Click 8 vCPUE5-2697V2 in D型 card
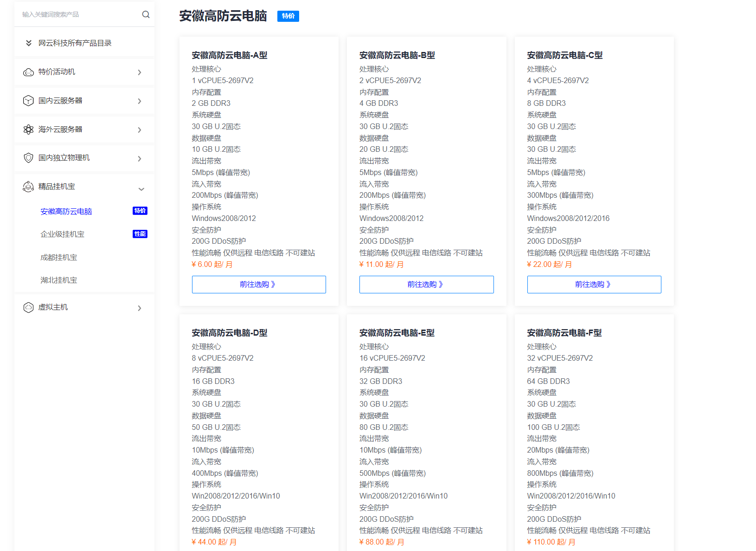Screen dimensions: 756x551 223,358
